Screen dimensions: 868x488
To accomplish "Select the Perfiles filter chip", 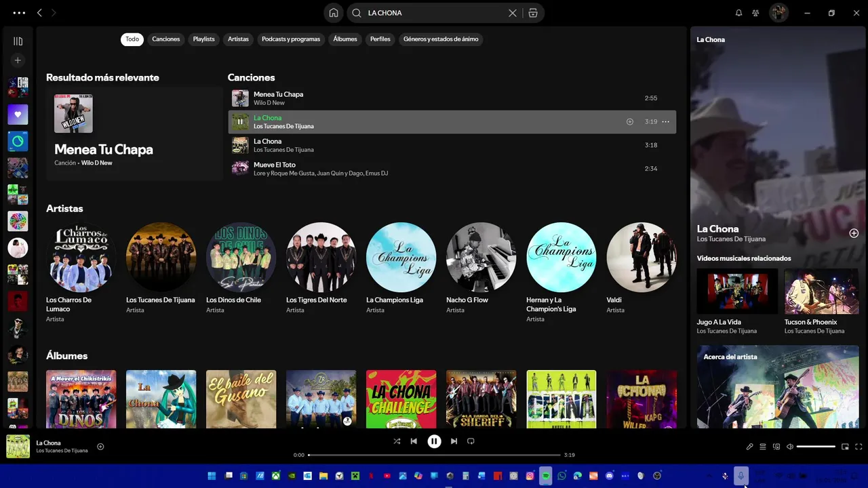I will tap(380, 39).
